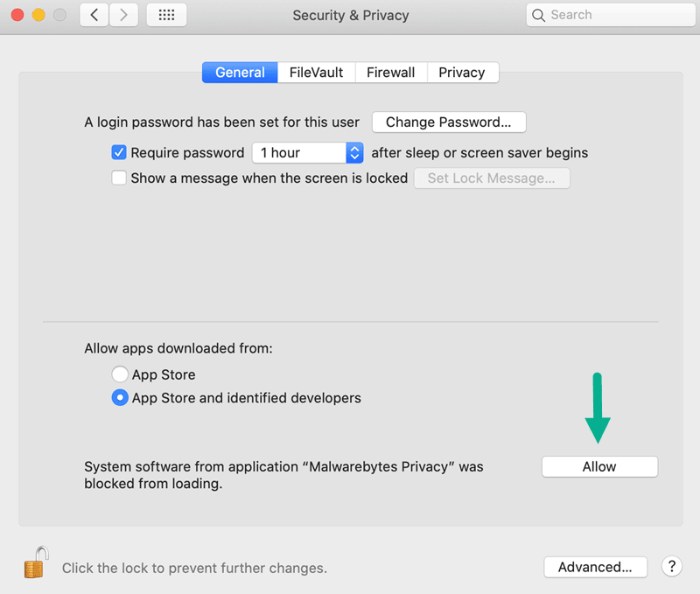Open help with the question mark button
Screen dimensions: 700x594
(x=671, y=566)
